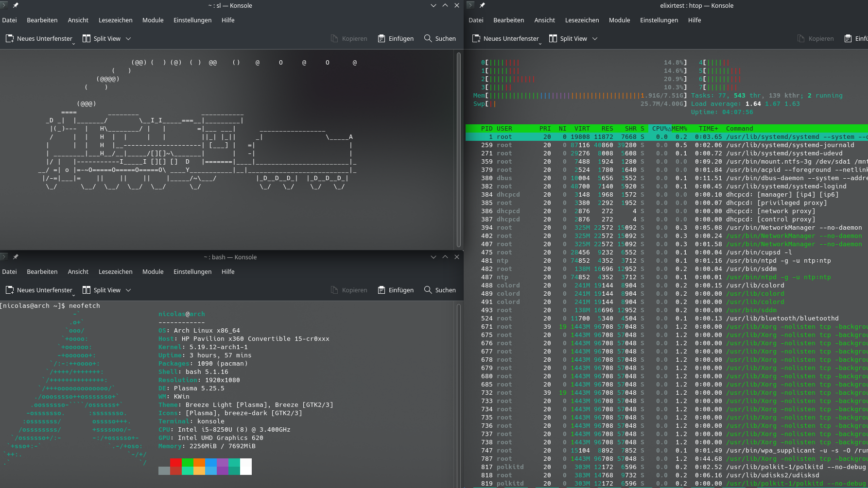Screen dimensions: 868x488
Task: Expand the Split View dropdown arrow in bash window
Action: click(x=128, y=290)
